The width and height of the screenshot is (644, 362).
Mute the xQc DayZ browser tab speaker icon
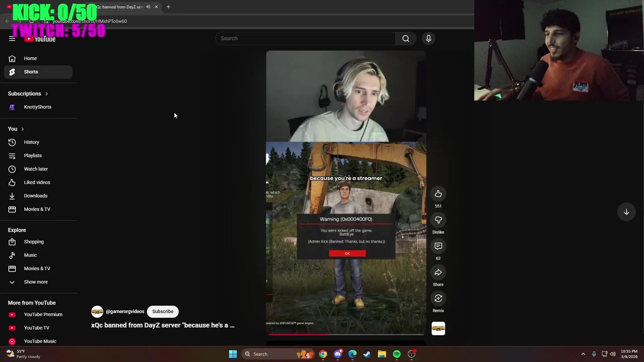click(148, 7)
